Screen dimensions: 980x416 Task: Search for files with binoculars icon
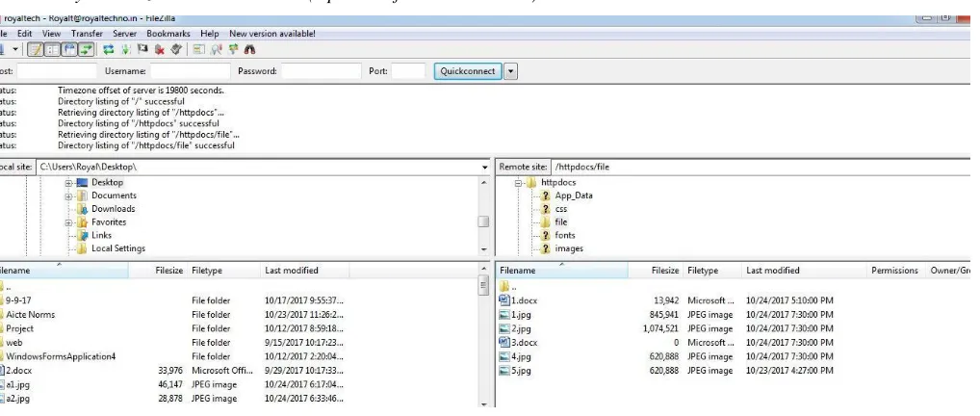[250, 49]
